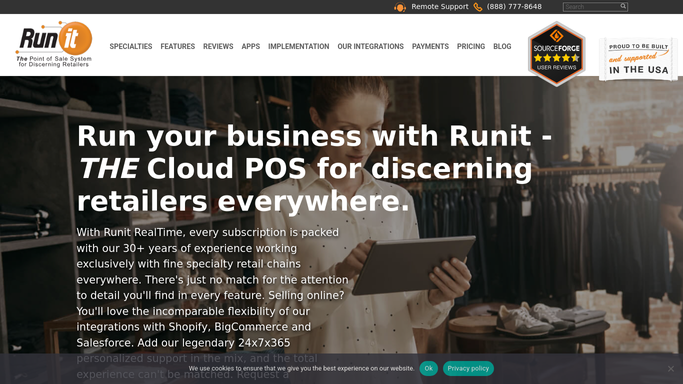683x384 pixels.
Task: Open the Apps menu item
Action: [251, 46]
